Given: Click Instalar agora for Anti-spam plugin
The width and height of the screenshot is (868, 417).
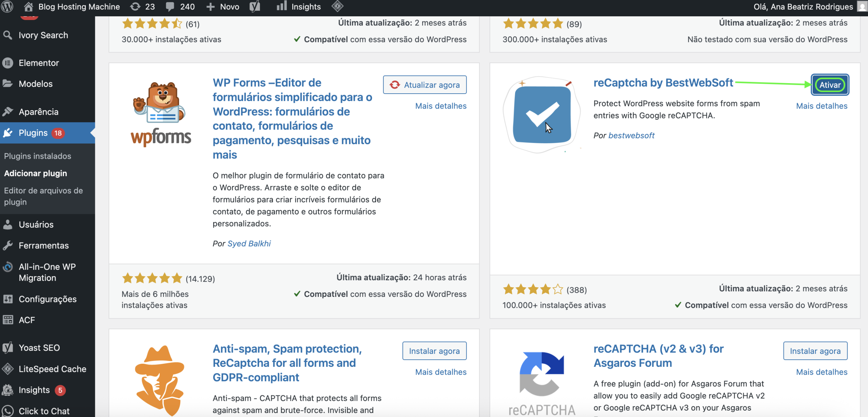Looking at the screenshot, I should click(x=434, y=351).
